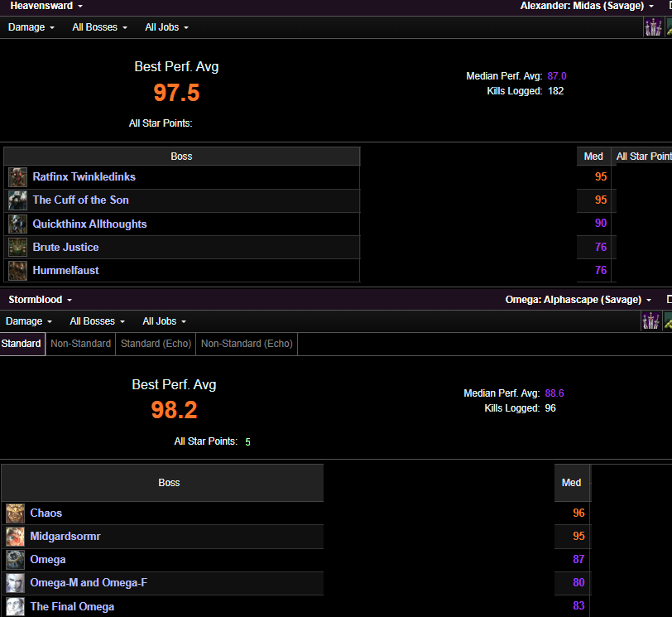This screenshot has height=617, width=672.
Task: Open the All Bosses dropdown under Heavensward
Action: [100, 27]
